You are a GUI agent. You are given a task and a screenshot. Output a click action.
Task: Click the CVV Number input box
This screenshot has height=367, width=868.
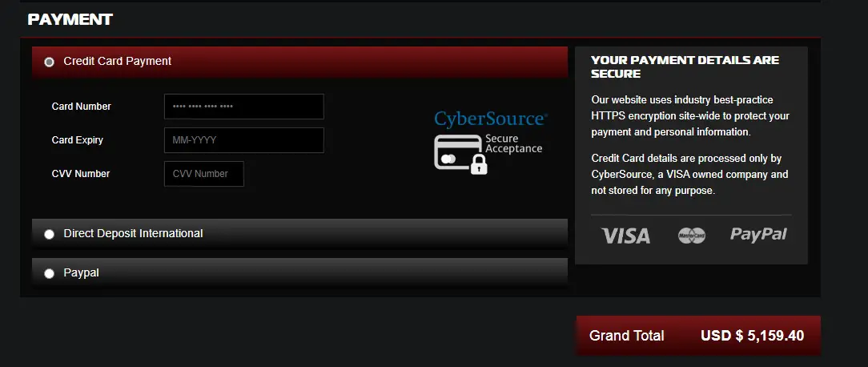click(204, 174)
